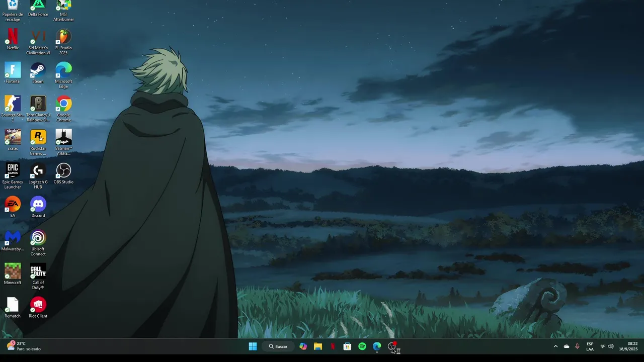Select the Steam desktop icon

(38, 73)
